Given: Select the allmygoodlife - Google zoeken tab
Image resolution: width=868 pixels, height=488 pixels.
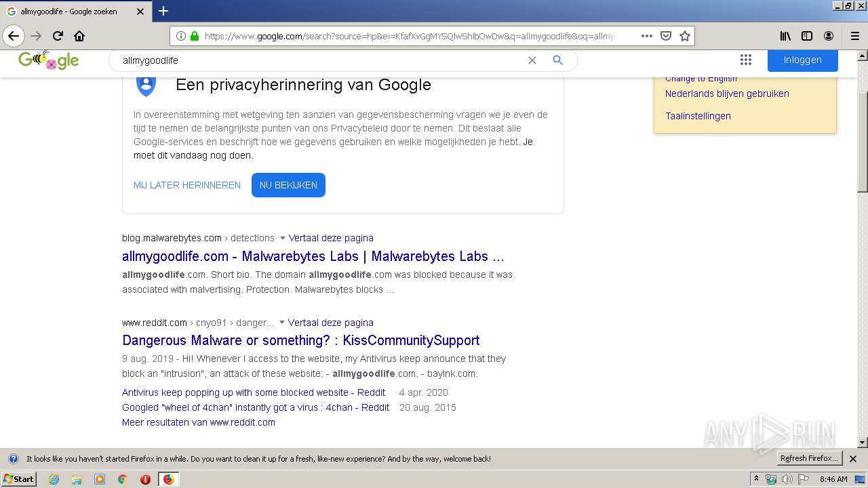Looking at the screenshot, I should [75, 12].
